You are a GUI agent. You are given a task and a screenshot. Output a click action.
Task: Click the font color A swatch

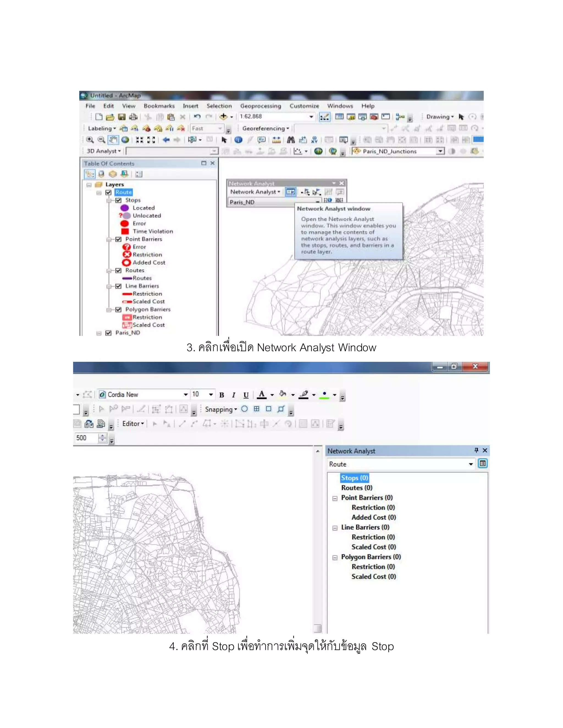[x=262, y=395]
